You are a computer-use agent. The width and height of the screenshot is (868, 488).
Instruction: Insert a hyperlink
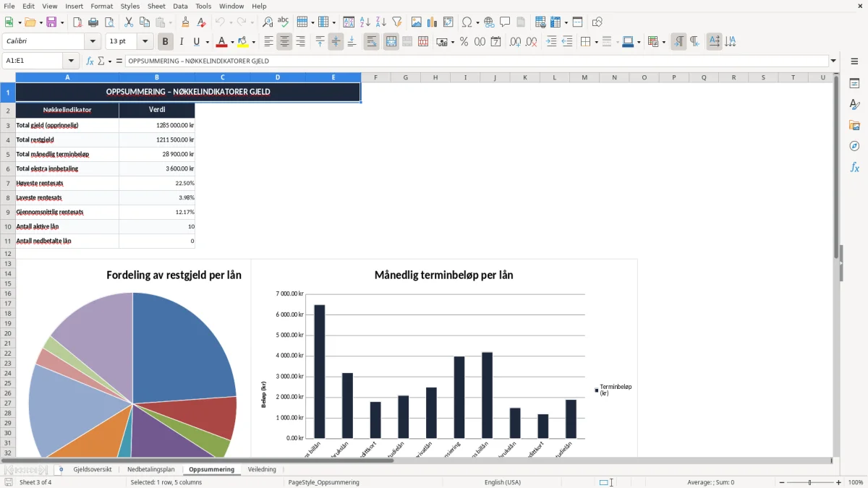[490, 22]
